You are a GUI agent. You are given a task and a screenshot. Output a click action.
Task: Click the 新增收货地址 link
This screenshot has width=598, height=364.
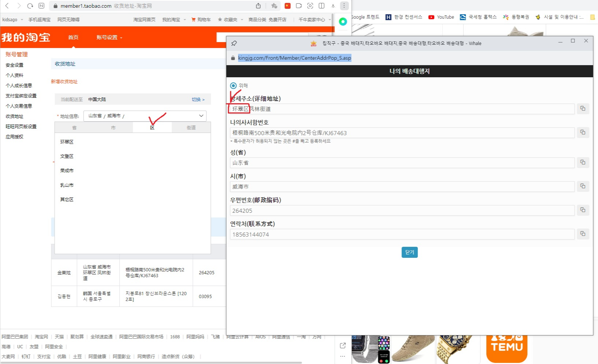pos(64,82)
